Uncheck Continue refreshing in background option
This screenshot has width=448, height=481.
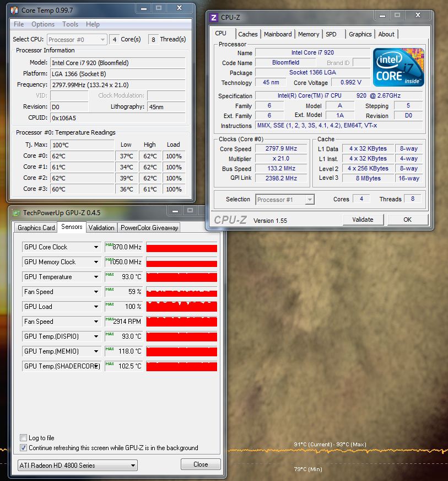23,447
